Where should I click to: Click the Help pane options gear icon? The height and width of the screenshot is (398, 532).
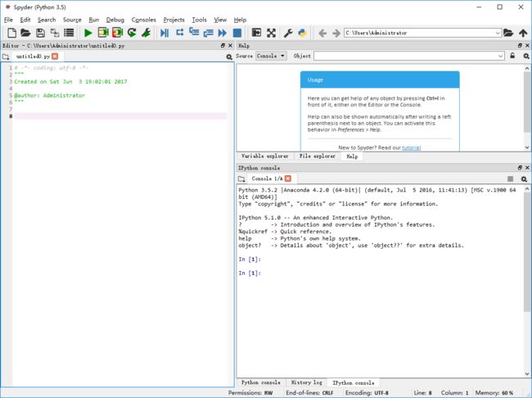click(526, 56)
